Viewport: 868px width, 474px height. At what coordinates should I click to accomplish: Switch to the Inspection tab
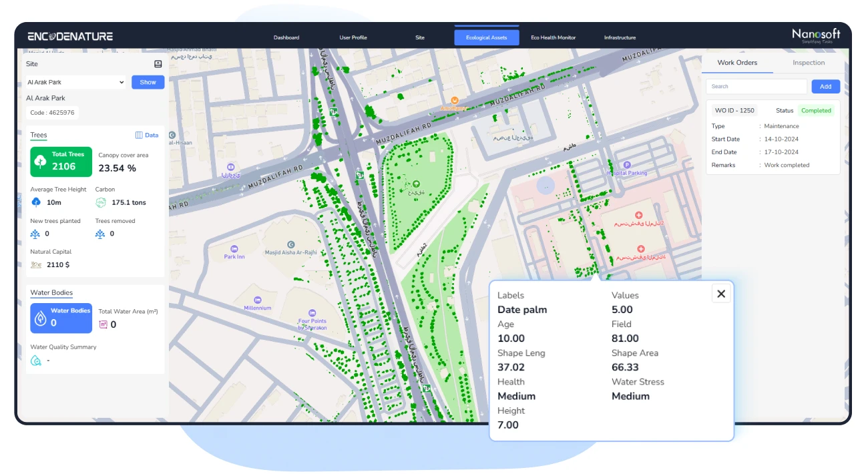pos(809,62)
